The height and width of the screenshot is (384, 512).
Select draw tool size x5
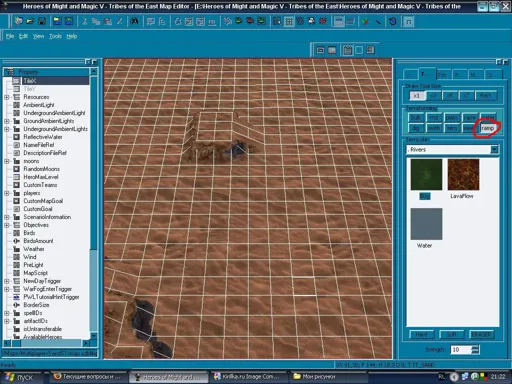coord(450,96)
